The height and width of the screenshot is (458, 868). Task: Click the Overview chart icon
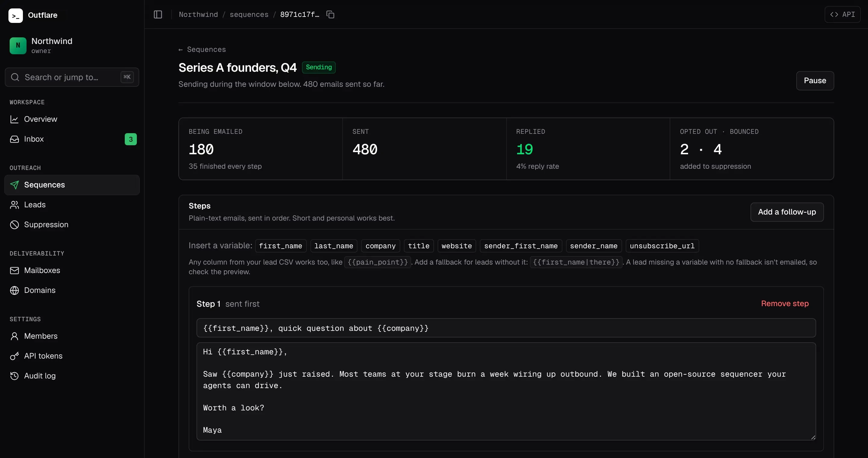coord(14,119)
